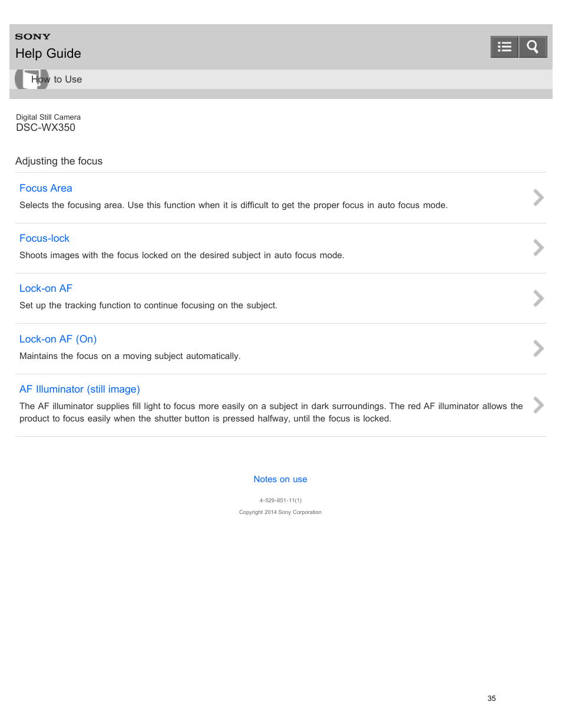Click the SONY logo
Image resolution: width=562 pixels, height=728 pixels.
point(33,37)
